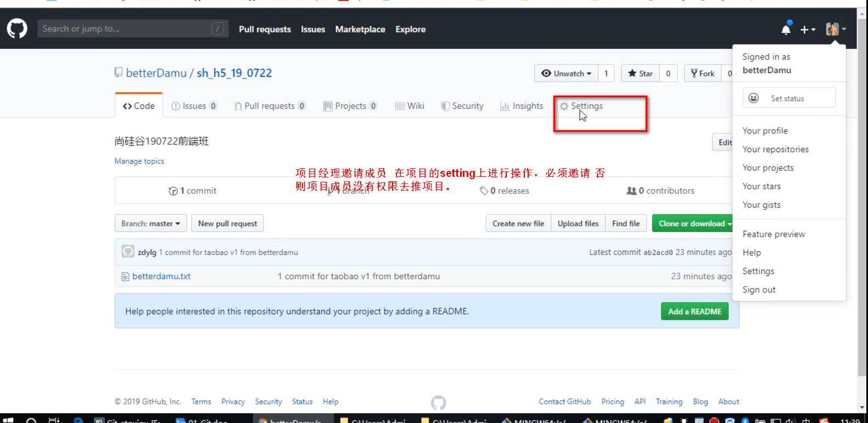
Task: Open the footer Status link
Action: click(302, 402)
